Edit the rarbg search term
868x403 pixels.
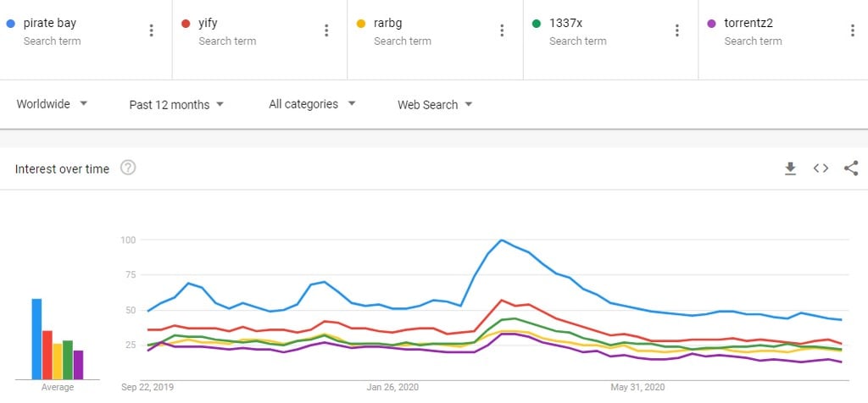point(387,23)
